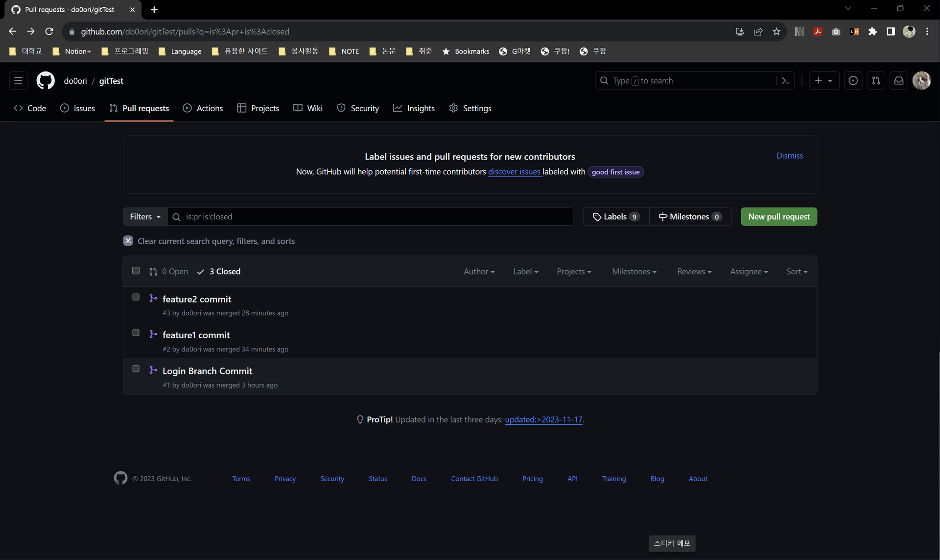Screen dimensions: 940x560
Task: Switch to the Wiki tab
Action: [x=308, y=108]
